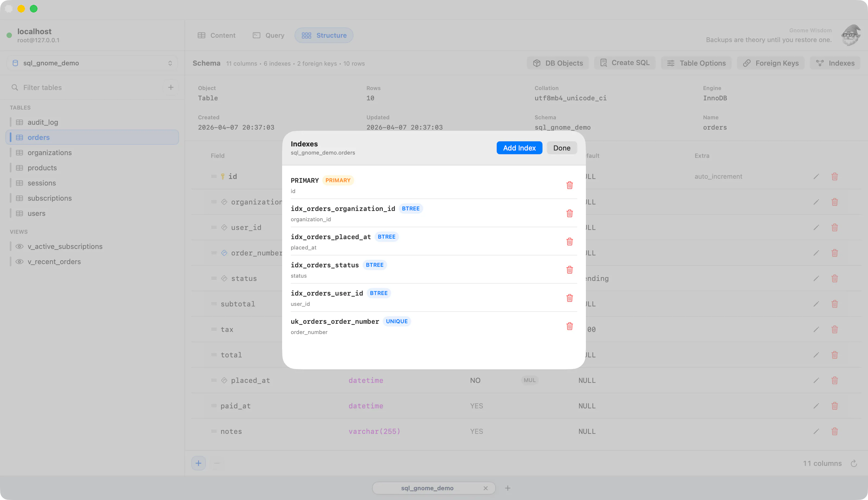Switch to the Query tab
This screenshot has width=868, height=500.
tap(268, 35)
